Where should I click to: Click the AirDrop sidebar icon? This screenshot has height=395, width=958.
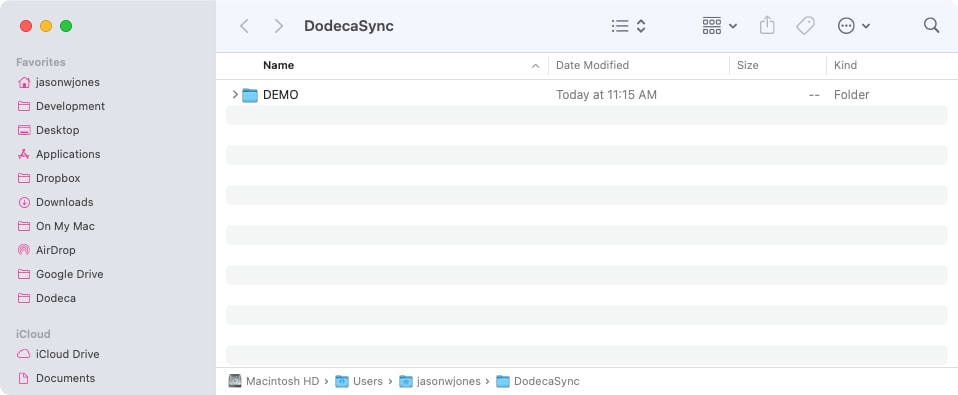24,250
